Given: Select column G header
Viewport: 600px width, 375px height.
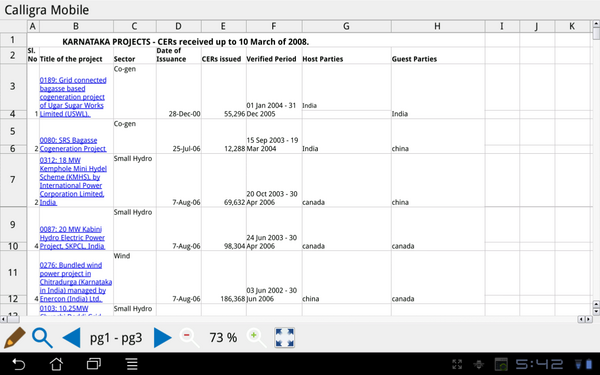Looking at the screenshot, I should click(x=346, y=26).
